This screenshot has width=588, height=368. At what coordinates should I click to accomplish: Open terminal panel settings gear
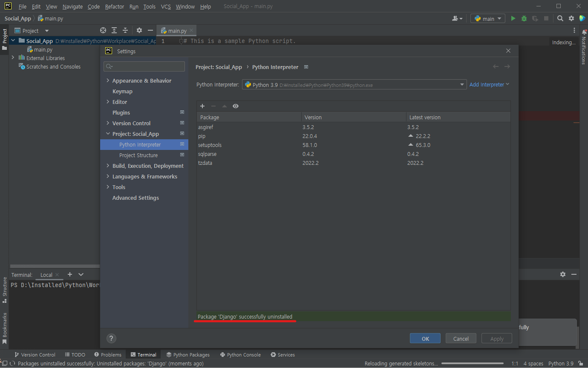(563, 274)
